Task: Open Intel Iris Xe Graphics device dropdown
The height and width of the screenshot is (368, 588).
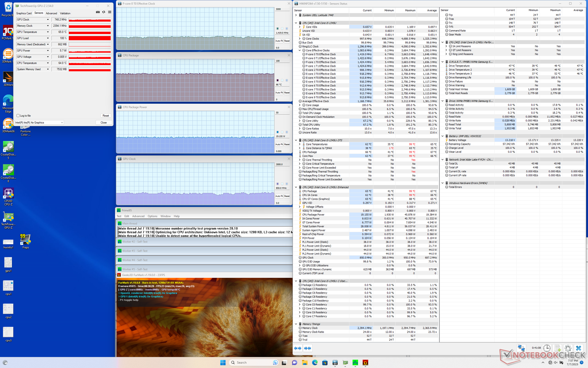Action: [x=62, y=123]
